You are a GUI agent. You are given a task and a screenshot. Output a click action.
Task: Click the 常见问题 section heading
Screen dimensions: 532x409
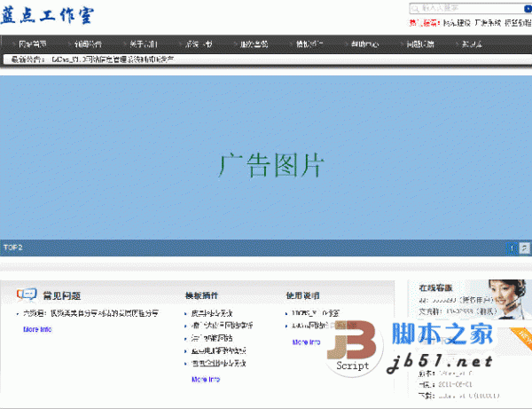pos(62,295)
